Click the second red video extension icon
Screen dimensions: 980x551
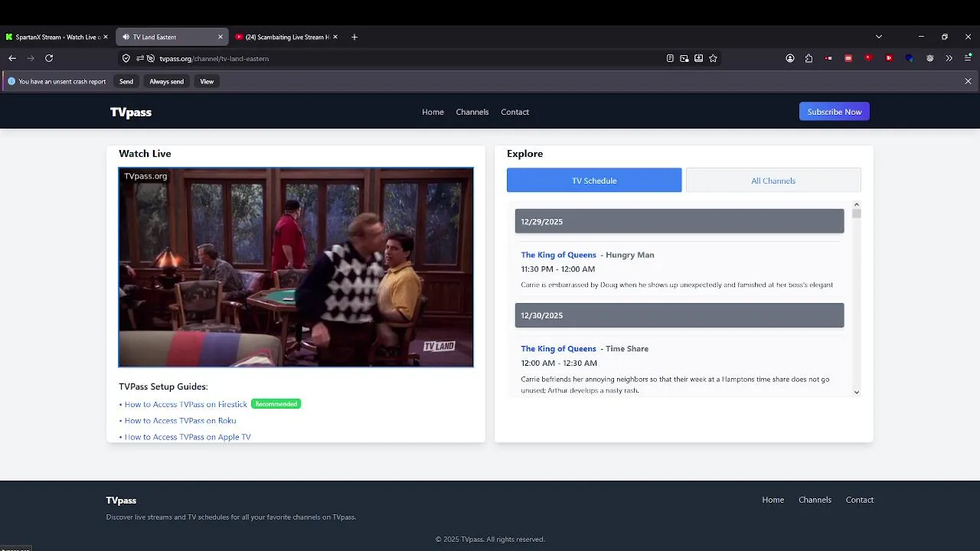point(889,58)
